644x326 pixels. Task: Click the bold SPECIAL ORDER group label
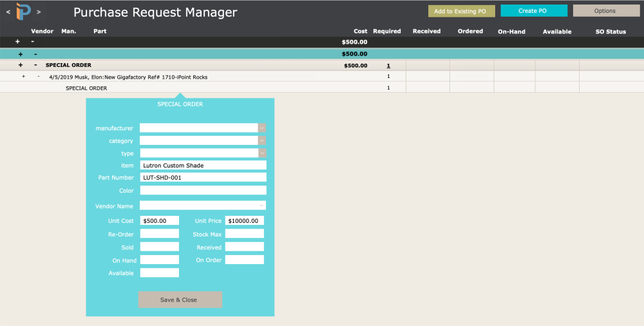69,65
